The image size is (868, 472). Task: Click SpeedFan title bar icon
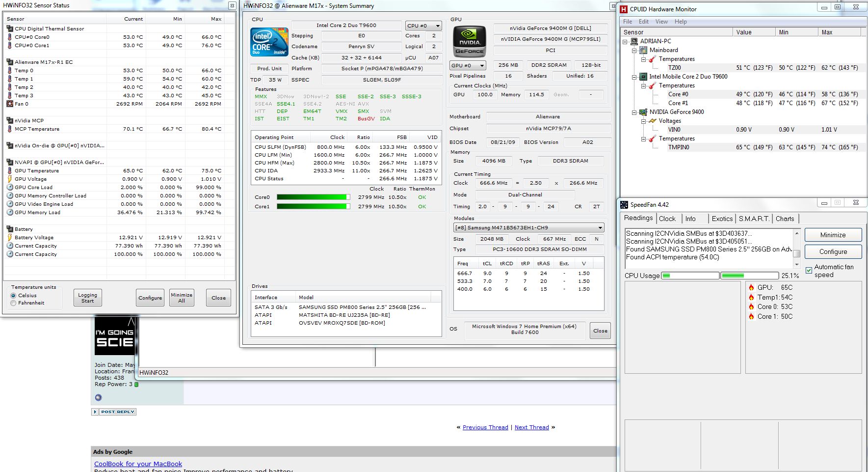click(624, 205)
